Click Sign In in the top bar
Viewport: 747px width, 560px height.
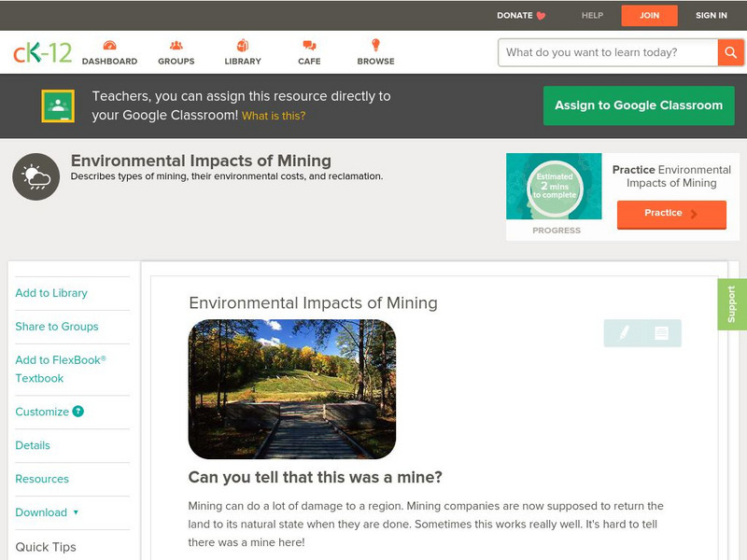711,15
